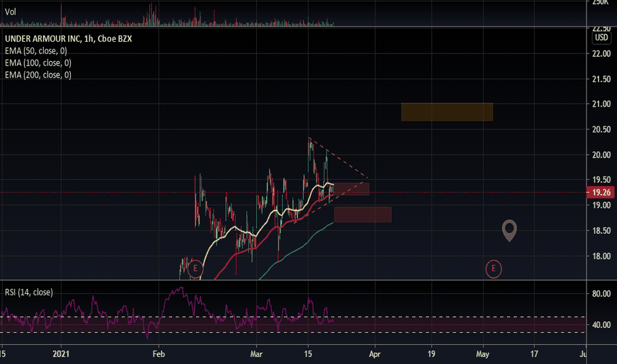Click the Vol indicator label
This screenshot has height=364, width=617.
pyautogui.click(x=10, y=12)
